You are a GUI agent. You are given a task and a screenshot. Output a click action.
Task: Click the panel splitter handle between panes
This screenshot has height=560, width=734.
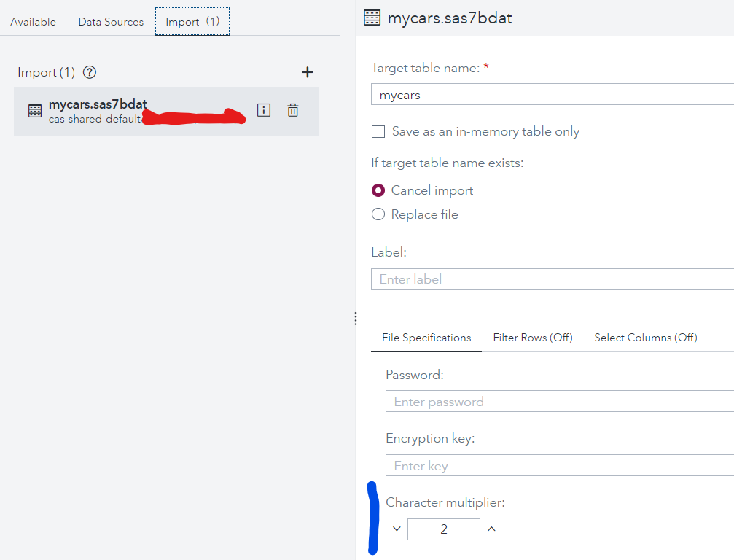coord(355,319)
